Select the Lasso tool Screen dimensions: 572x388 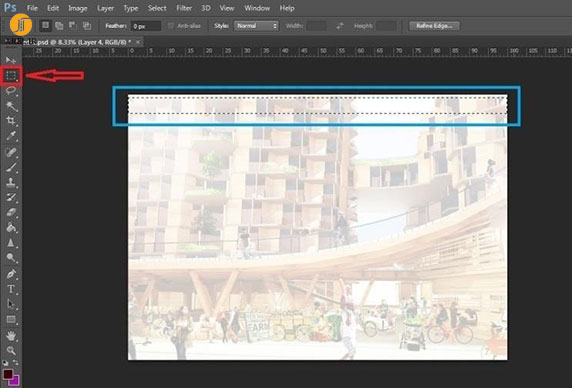click(x=11, y=91)
